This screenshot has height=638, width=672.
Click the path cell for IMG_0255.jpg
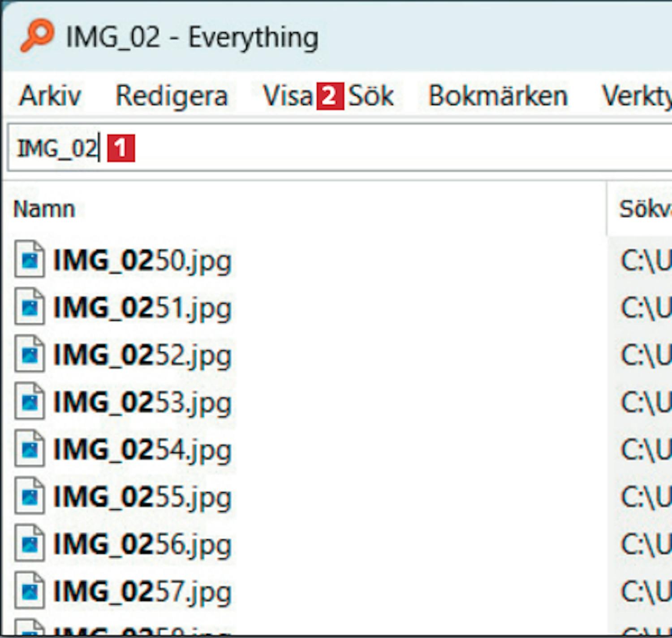click(640, 497)
